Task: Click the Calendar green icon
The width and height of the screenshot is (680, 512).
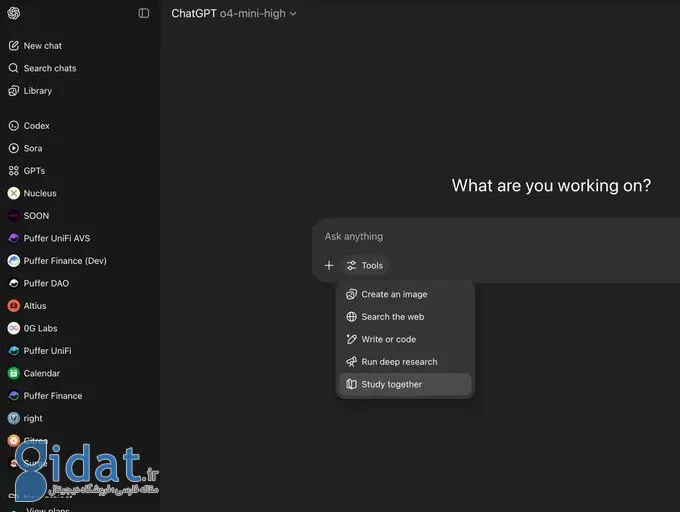Action: tap(13, 373)
